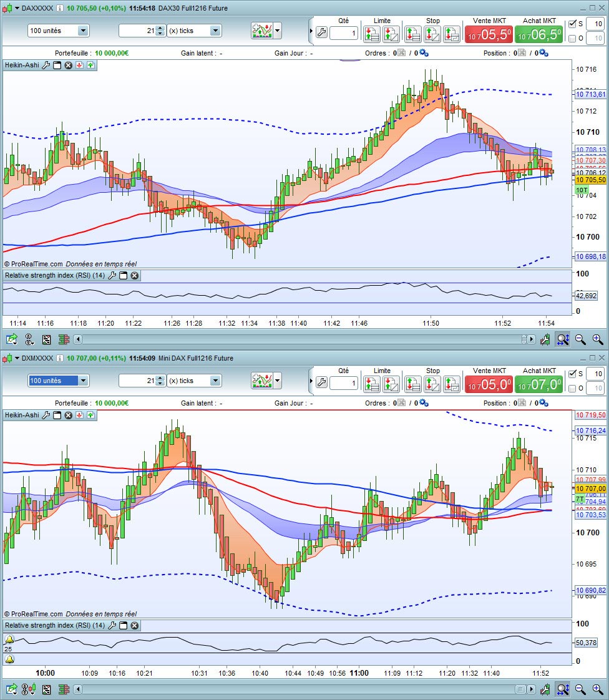Check the O checkbox in Mini DAX window
This screenshot has width=609, height=700.
tap(572, 389)
